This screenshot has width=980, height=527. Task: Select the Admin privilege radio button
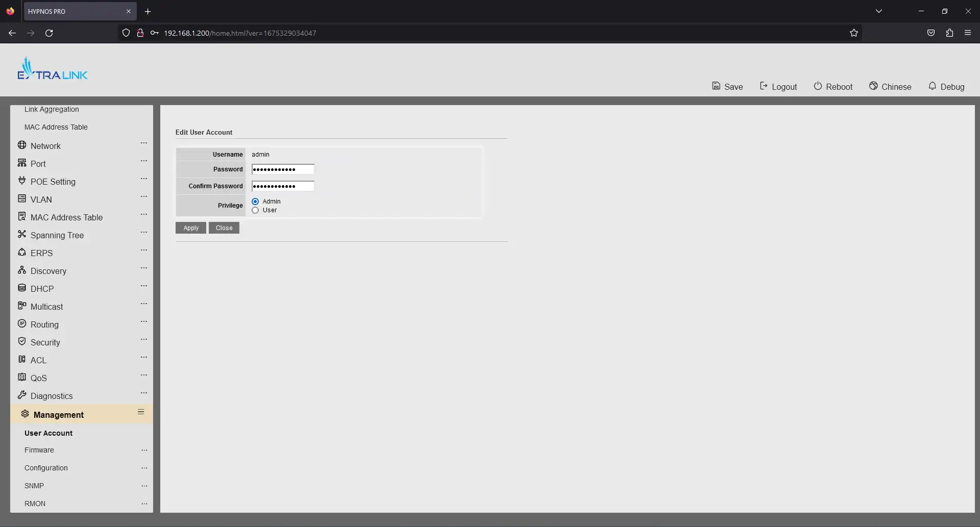point(256,202)
